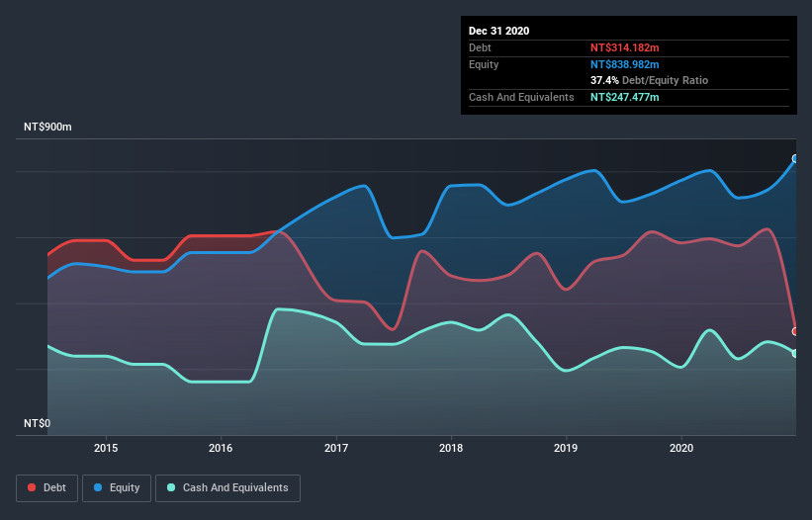The width and height of the screenshot is (812, 520).
Task: Click the Equity end-point marker on chart
Action: click(795, 159)
